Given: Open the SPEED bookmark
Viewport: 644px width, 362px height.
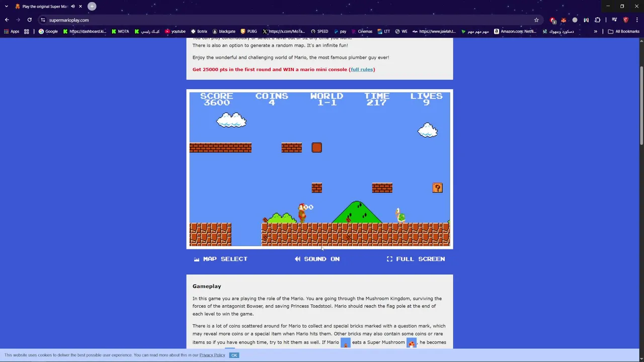Looking at the screenshot, I should (319, 31).
